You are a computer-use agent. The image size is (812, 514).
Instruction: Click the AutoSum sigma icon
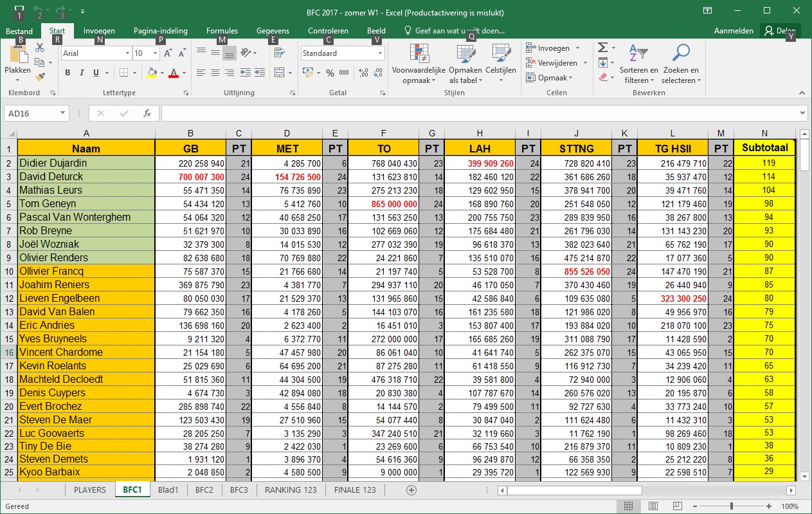pyautogui.click(x=602, y=48)
